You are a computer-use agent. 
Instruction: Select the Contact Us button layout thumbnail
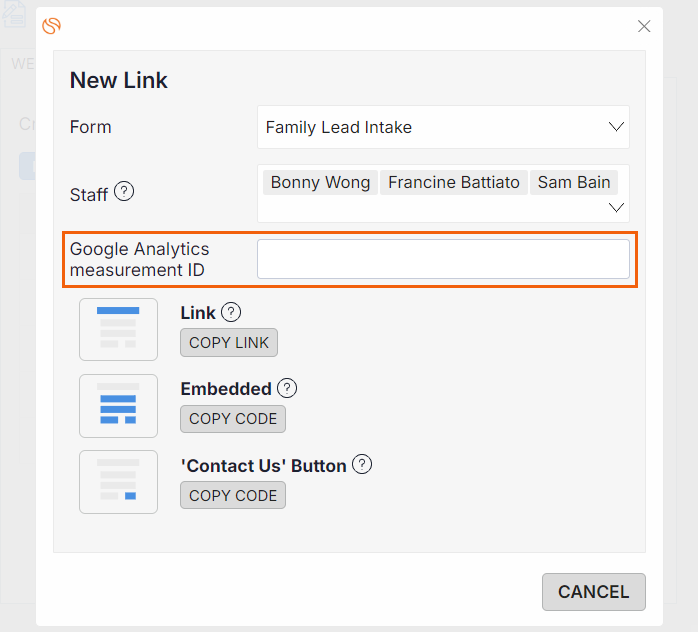click(x=118, y=482)
